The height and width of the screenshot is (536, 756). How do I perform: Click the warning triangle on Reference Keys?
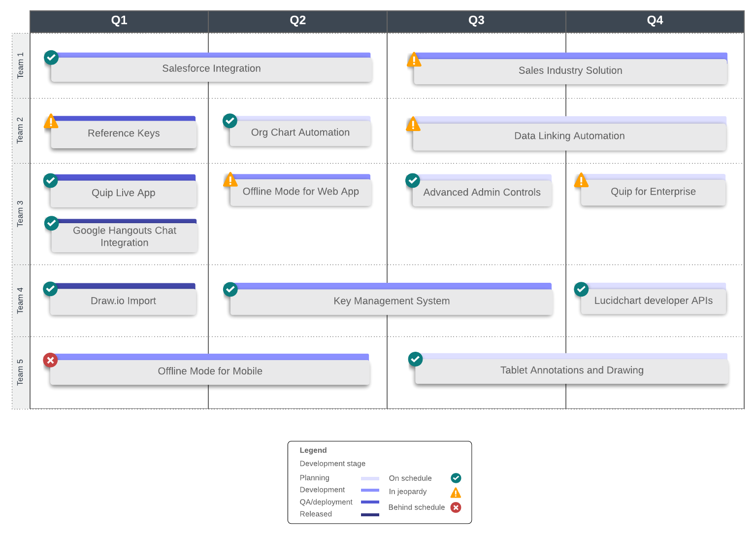click(x=51, y=121)
